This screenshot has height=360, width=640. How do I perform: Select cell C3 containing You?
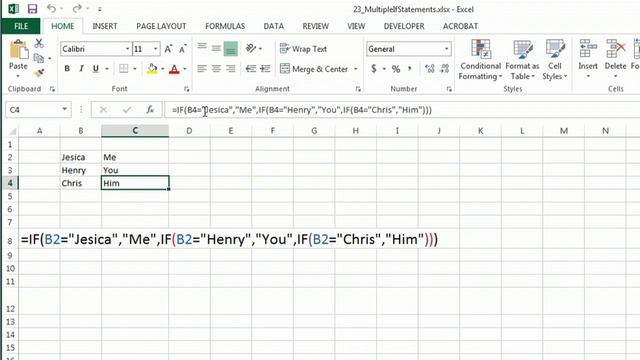(135, 170)
